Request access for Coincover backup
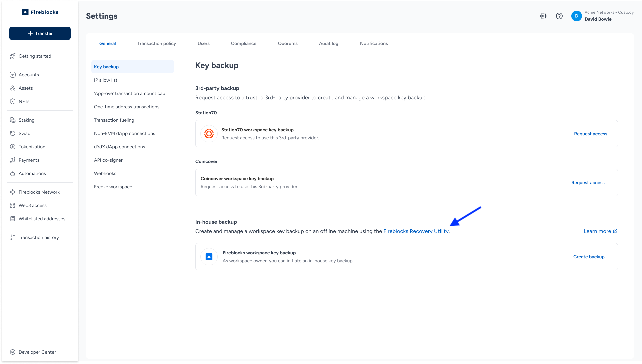The width and height of the screenshot is (642, 364). pos(588,183)
